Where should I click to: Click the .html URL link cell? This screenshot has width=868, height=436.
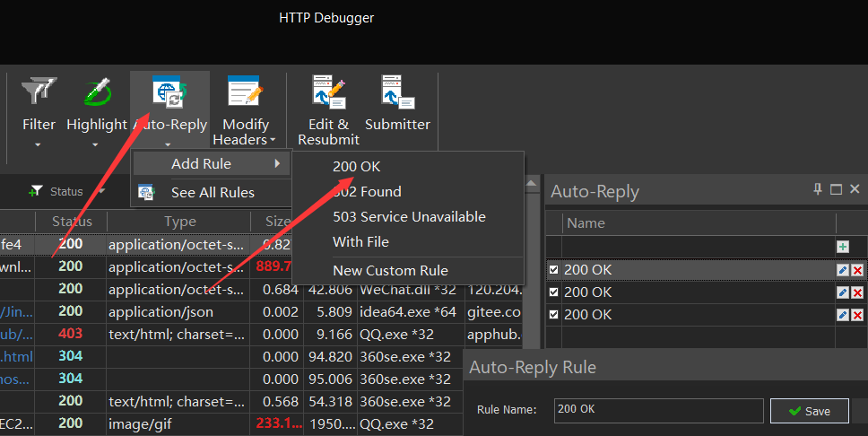point(17,357)
